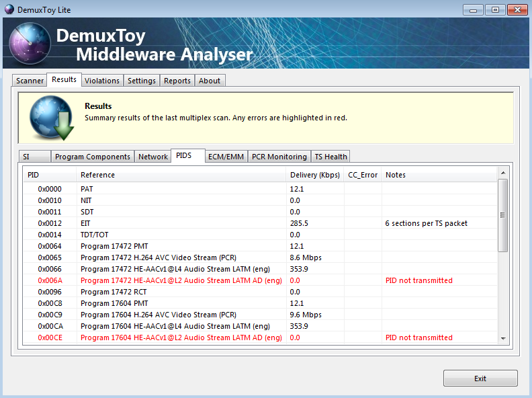The width and height of the screenshot is (532, 398).
Task: Click the vertical scrollbar thumb of PID list
Action: point(503,215)
